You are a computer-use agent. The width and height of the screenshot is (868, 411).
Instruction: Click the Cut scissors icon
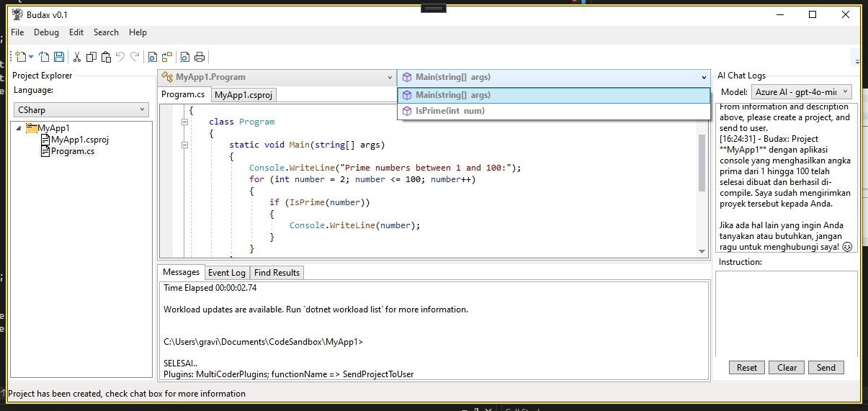point(76,57)
